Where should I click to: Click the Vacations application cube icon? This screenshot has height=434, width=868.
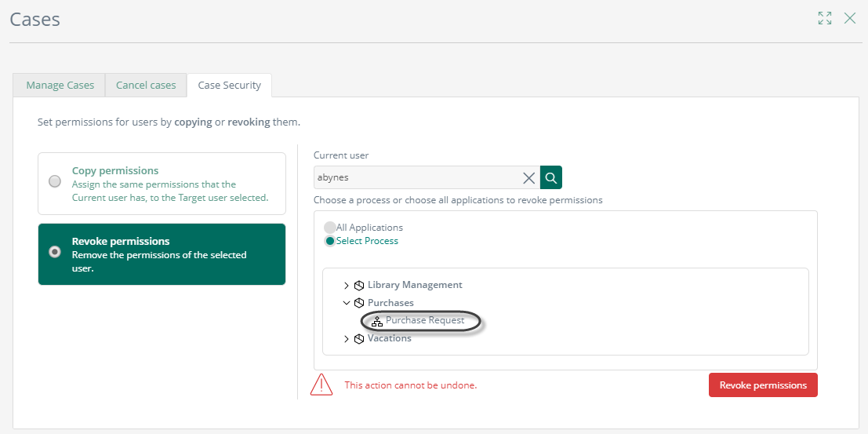click(358, 339)
